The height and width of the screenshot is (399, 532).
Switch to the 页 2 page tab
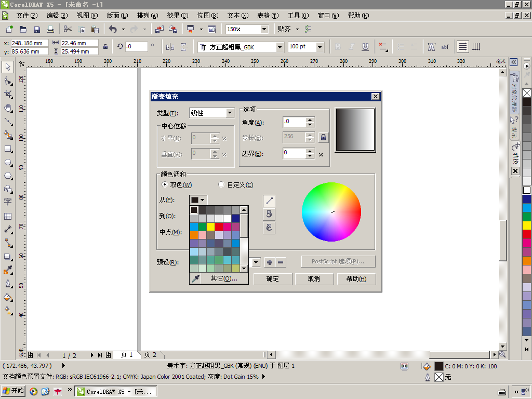150,354
